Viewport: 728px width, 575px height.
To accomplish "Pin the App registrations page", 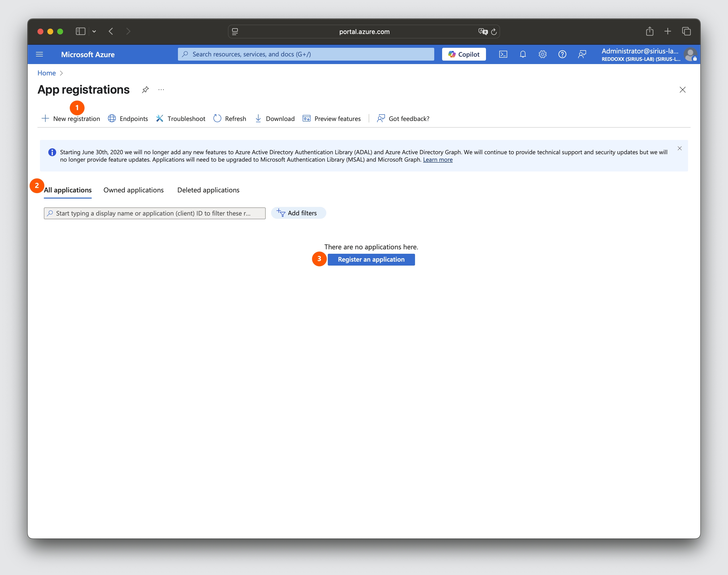I will click(145, 89).
